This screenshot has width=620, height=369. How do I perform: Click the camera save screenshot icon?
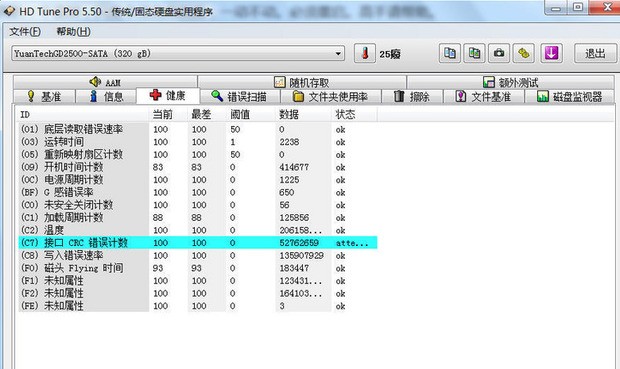(499, 53)
